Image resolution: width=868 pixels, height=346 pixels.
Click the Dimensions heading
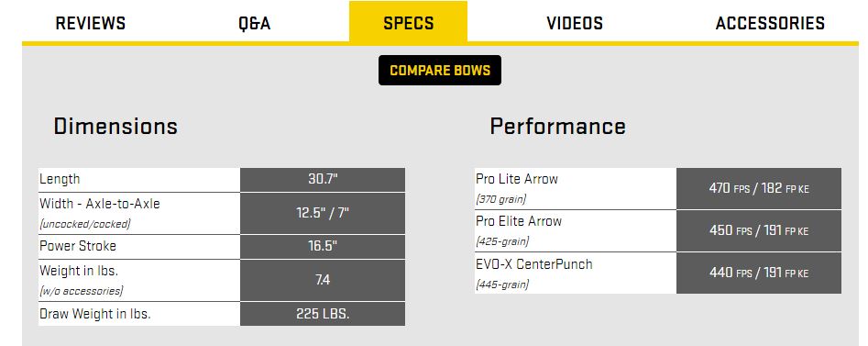115,127
